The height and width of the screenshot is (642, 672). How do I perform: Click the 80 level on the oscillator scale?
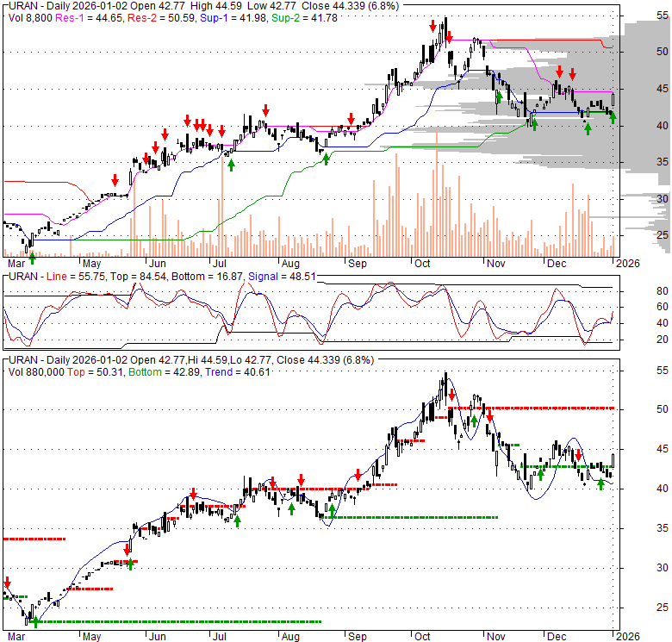663,291
